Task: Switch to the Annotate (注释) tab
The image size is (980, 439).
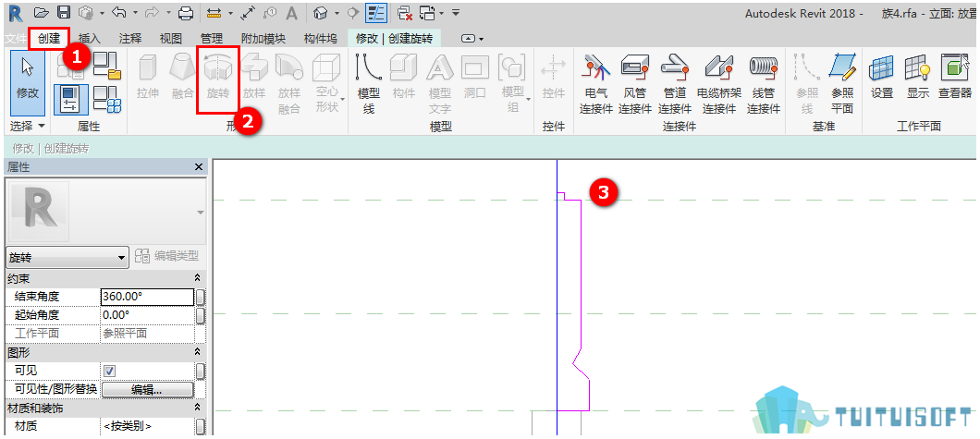Action: [130, 39]
